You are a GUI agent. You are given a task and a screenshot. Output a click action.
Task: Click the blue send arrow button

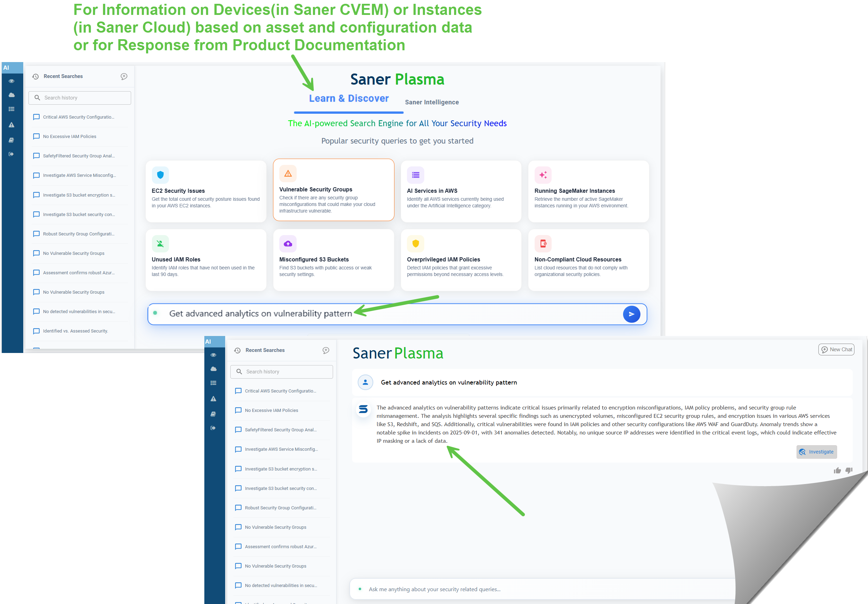pyautogui.click(x=631, y=314)
